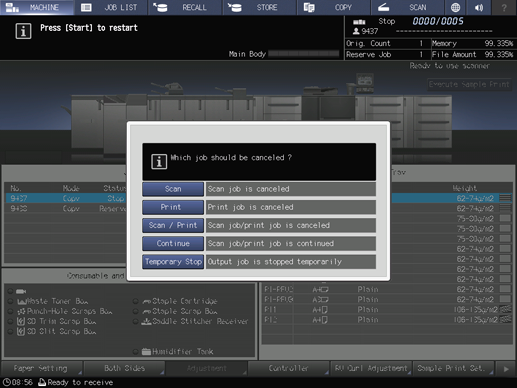The height and width of the screenshot is (388, 517).
Task: Choose Print to cancel print job
Action: click(173, 207)
